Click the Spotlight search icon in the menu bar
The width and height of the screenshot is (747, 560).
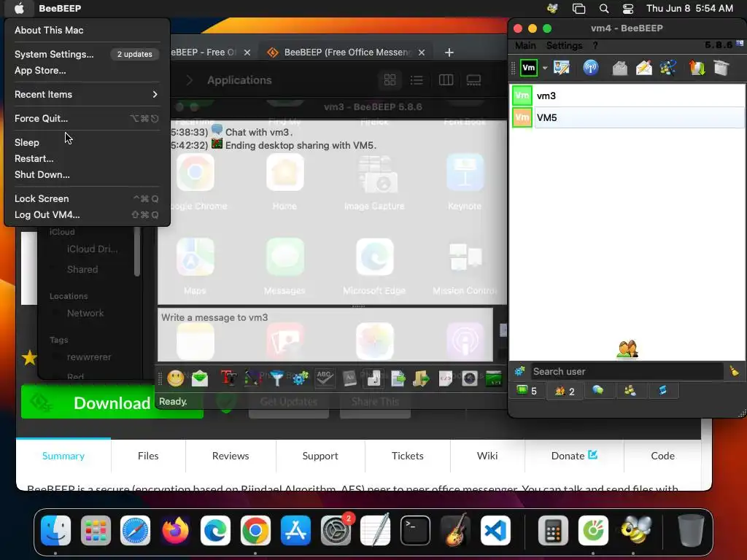coord(604,9)
